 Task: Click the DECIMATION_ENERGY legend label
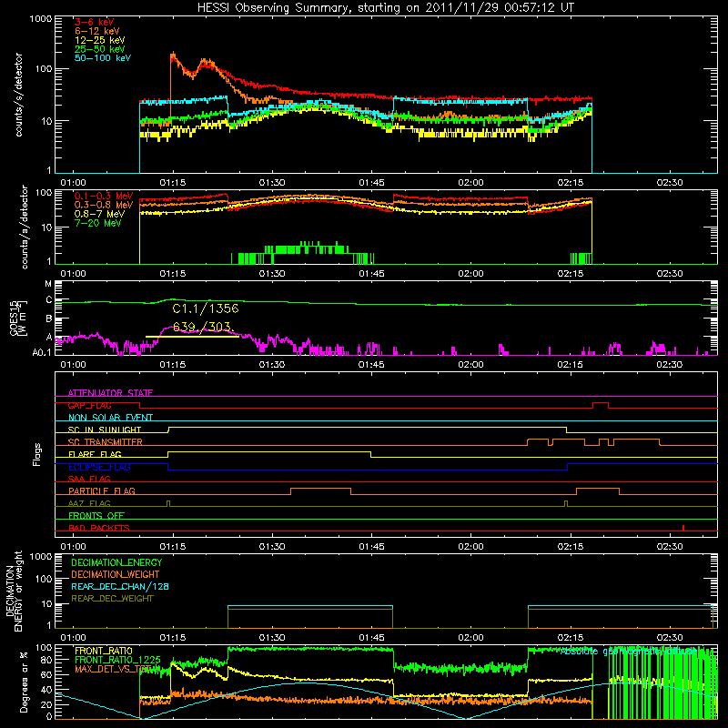(x=116, y=562)
